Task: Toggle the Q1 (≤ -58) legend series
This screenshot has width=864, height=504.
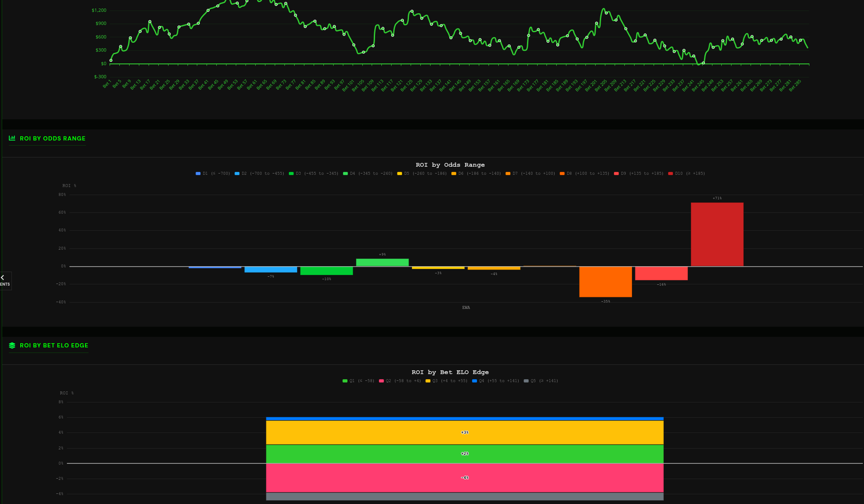Action: (x=358, y=381)
